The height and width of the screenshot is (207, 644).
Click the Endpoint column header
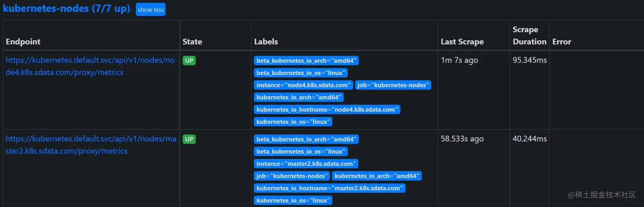point(23,42)
